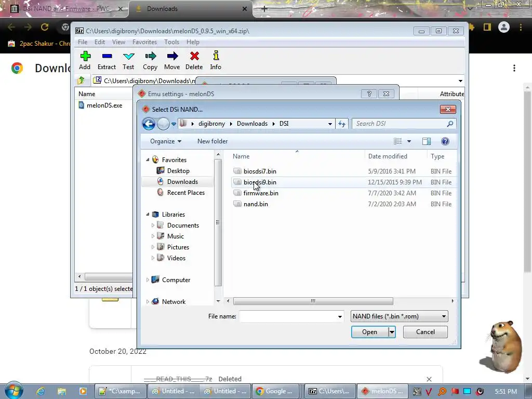Viewport: 532px width, 399px height.
Task: Open Chrome profile avatar
Action: pos(504,27)
